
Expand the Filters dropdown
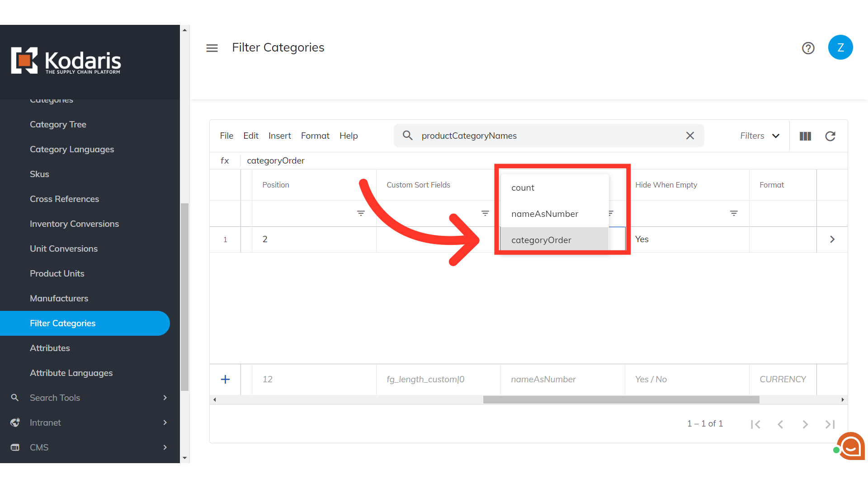(759, 136)
